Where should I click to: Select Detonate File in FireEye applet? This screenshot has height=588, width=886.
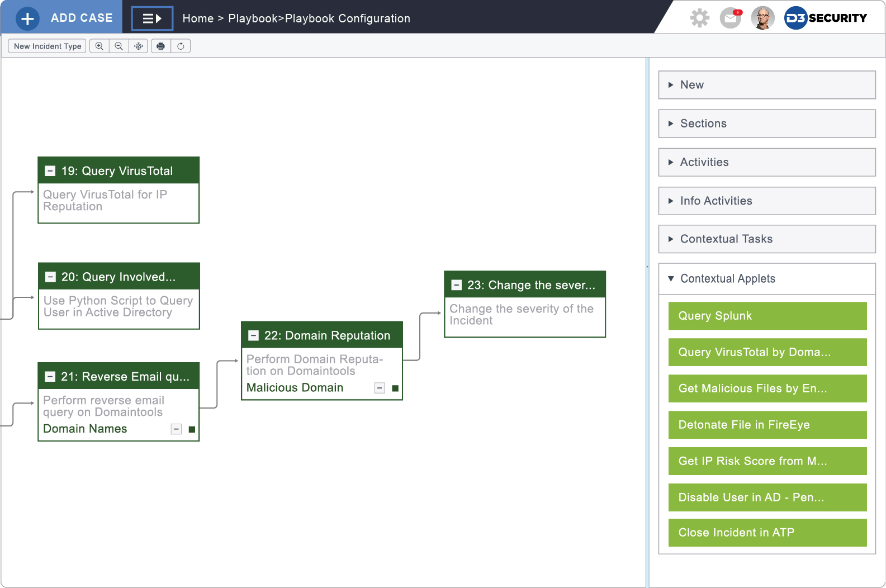coord(767,425)
